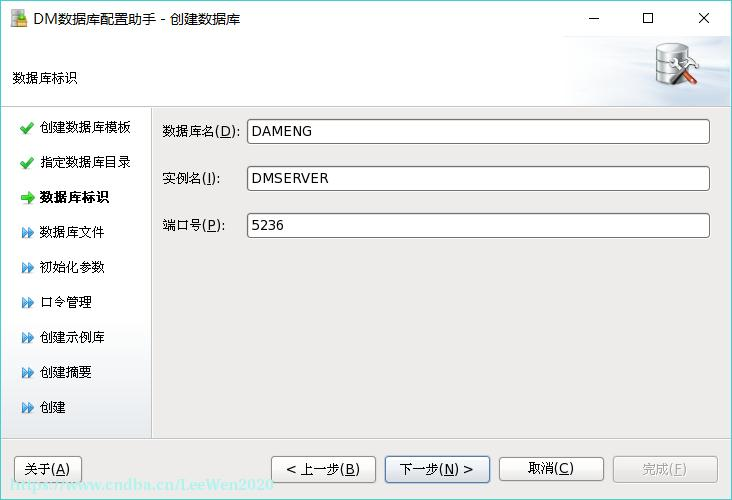The image size is (732, 500).
Task: Cancel the wizard with 取消(C)
Action: (551, 469)
